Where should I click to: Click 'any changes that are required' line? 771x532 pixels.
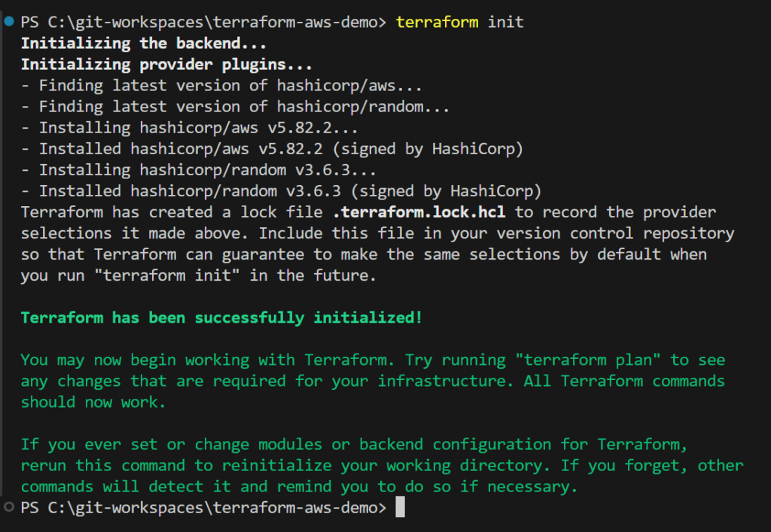[x=373, y=382]
